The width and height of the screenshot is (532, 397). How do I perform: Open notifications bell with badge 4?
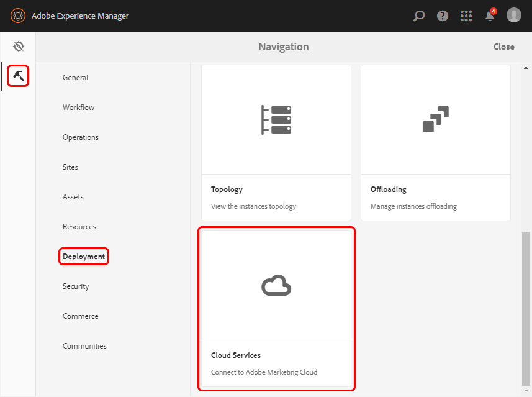click(x=490, y=15)
